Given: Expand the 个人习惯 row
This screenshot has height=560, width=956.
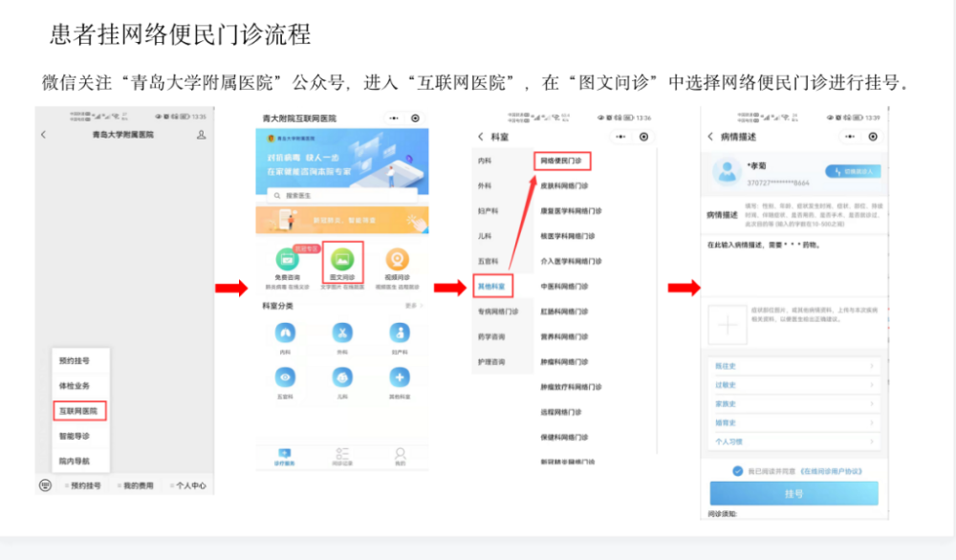Looking at the screenshot, I should [793, 442].
